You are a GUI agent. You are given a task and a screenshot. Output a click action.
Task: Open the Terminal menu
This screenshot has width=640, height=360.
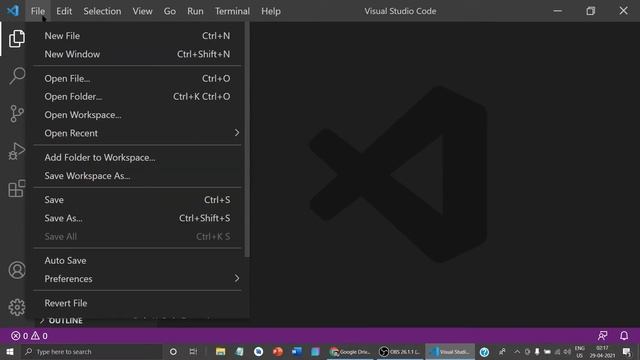tap(232, 11)
